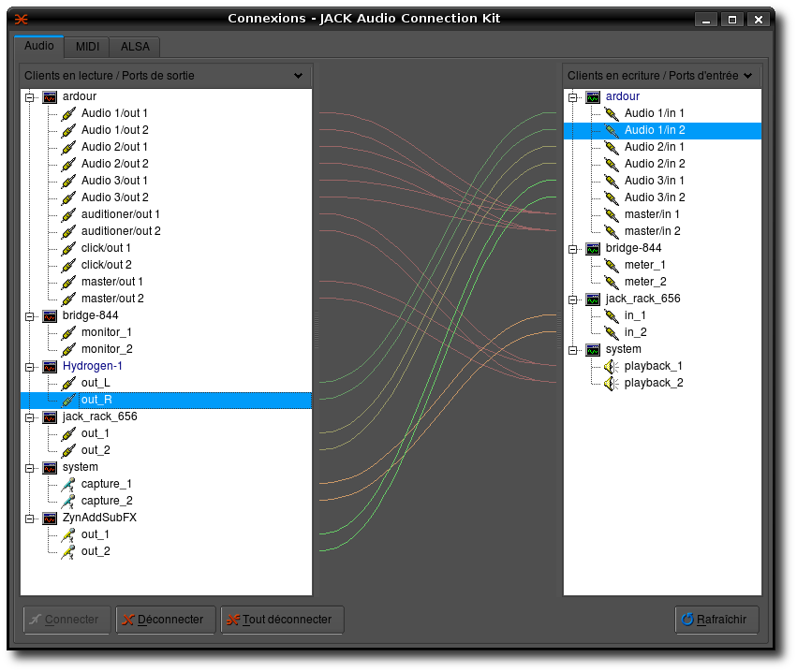Click the ZynAddSubFX client icon

pos(50,519)
